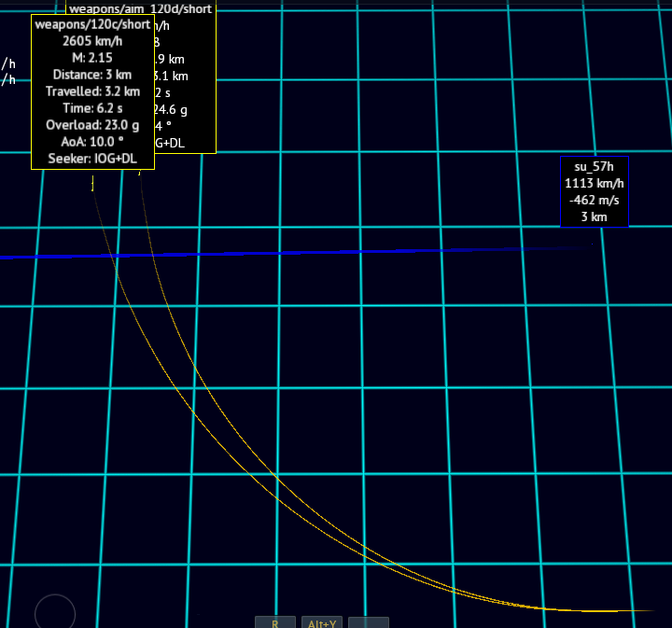Click the blank key button beside Alt+Y

coord(369,622)
